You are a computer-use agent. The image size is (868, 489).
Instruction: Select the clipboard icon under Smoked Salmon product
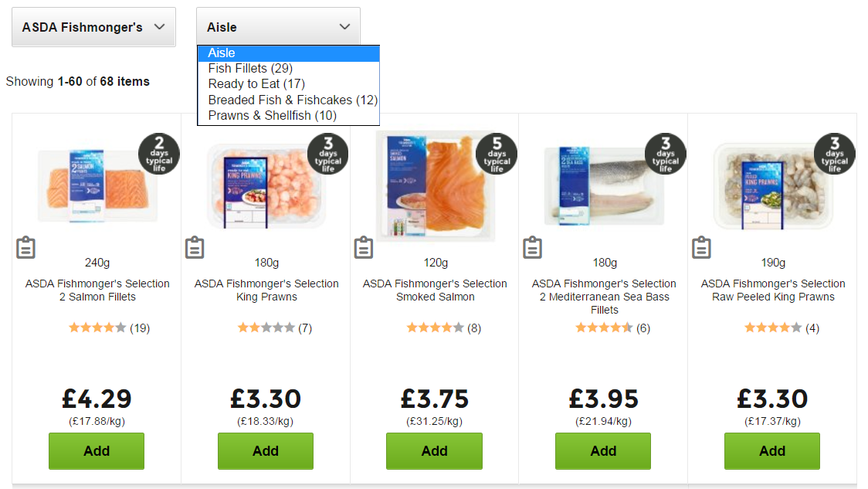point(363,247)
